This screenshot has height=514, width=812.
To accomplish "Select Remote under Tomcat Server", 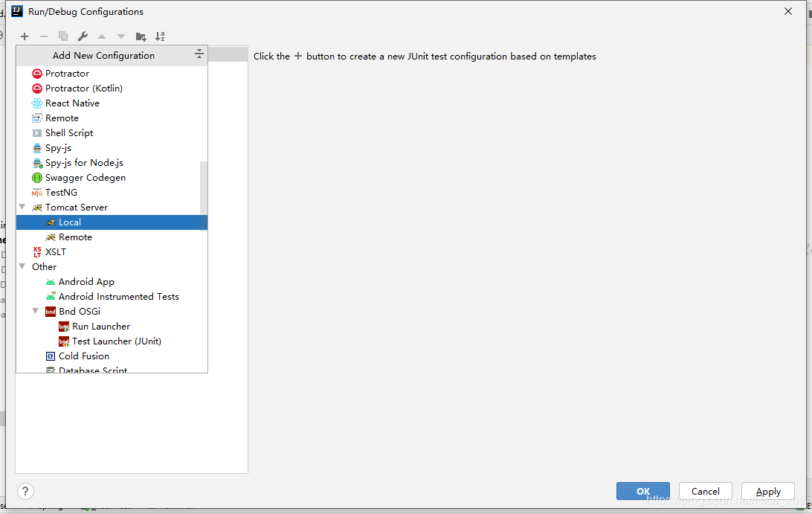I will click(112, 237).
